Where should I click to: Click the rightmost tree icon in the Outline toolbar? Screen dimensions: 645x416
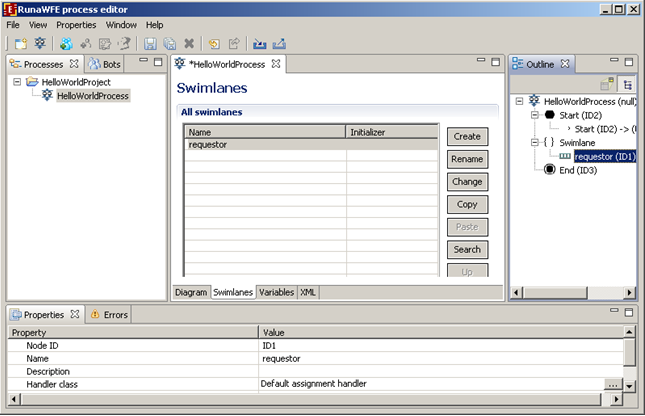628,86
